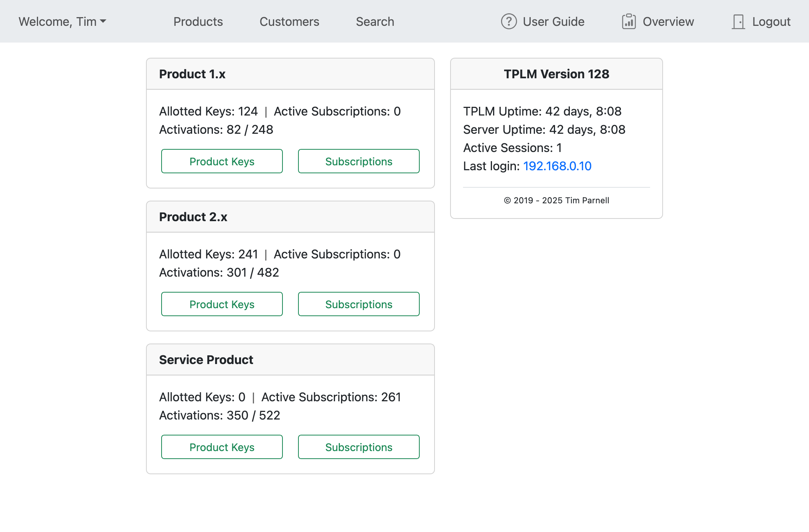Screen dimensions: 809x532
Task: Click the Logout door icon
Action: [738, 22]
